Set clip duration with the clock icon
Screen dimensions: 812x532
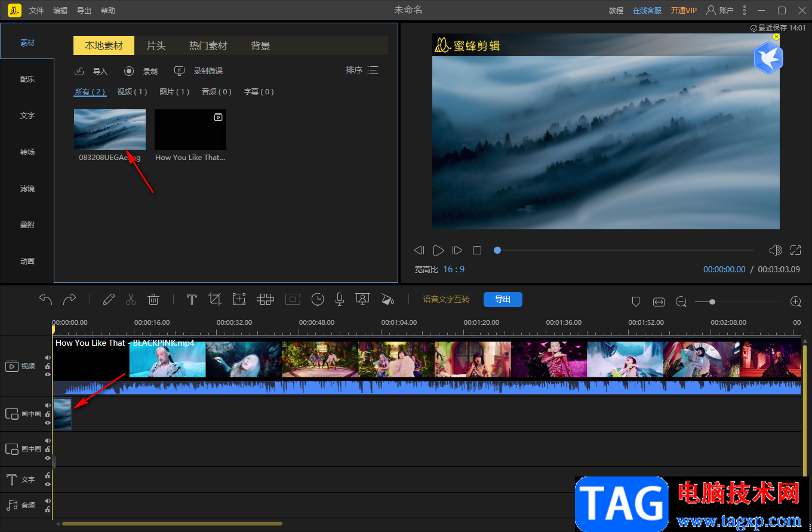point(318,299)
